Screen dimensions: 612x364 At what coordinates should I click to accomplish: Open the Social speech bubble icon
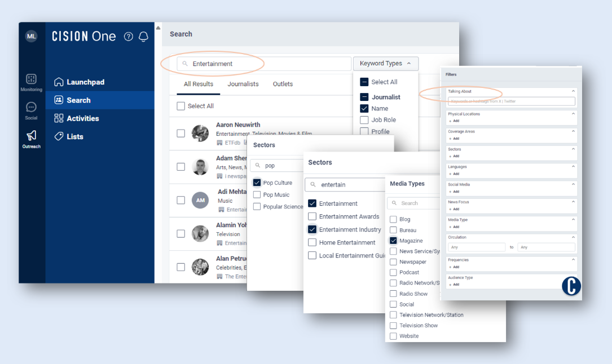click(31, 108)
